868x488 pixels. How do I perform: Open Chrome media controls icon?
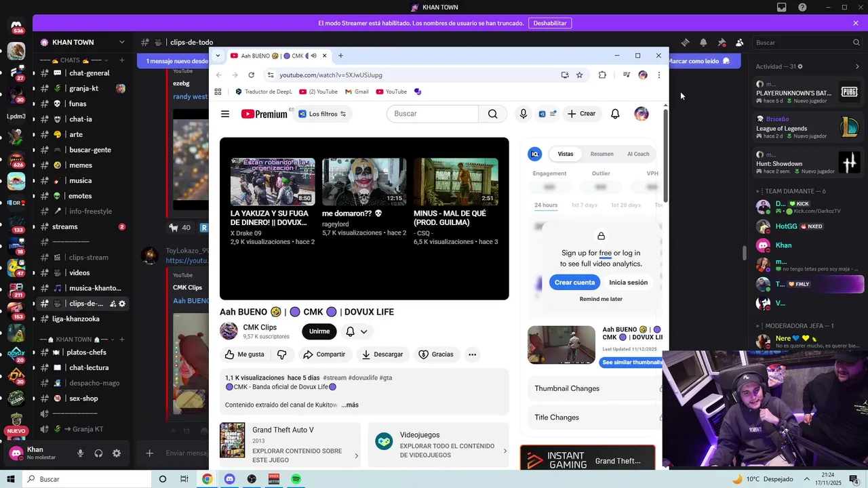[626, 75]
